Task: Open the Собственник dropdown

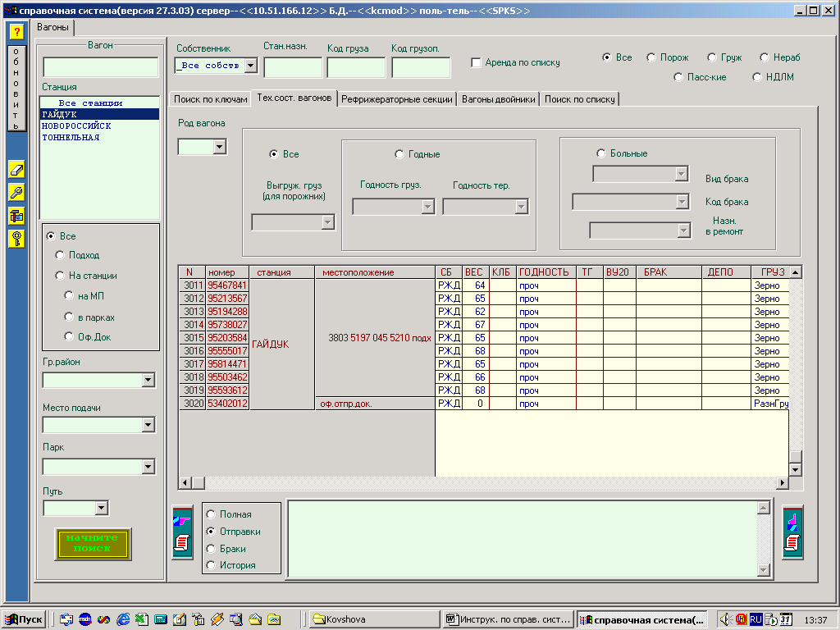Action: tap(251, 66)
